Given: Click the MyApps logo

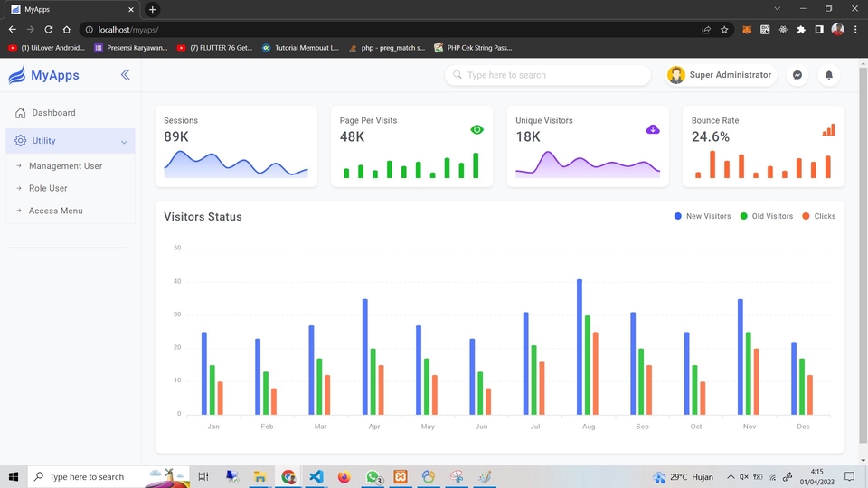Looking at the screenshot, I should coord(43,76).
